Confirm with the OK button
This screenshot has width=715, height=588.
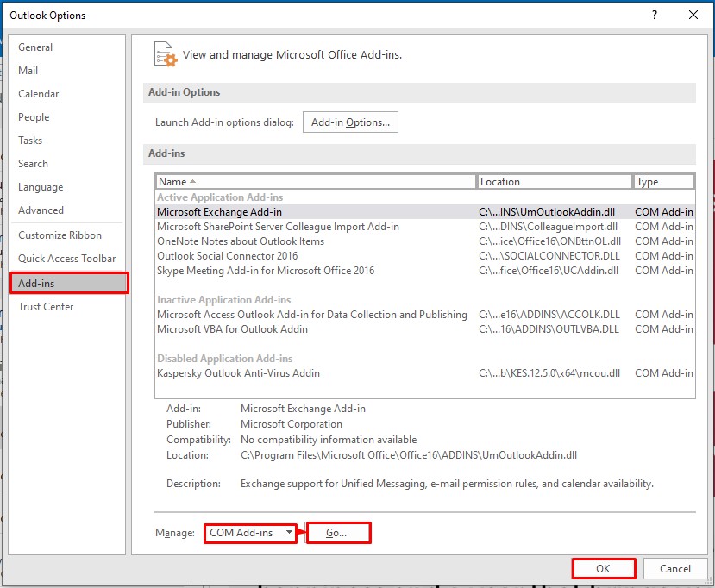click(x=603, y=569)
